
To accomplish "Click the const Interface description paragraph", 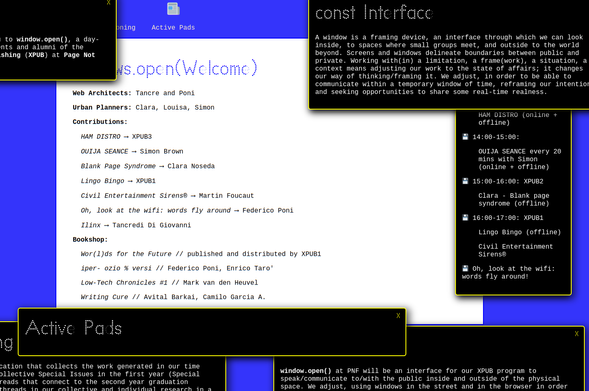I will pyautogui.click(x=452, y=65).
